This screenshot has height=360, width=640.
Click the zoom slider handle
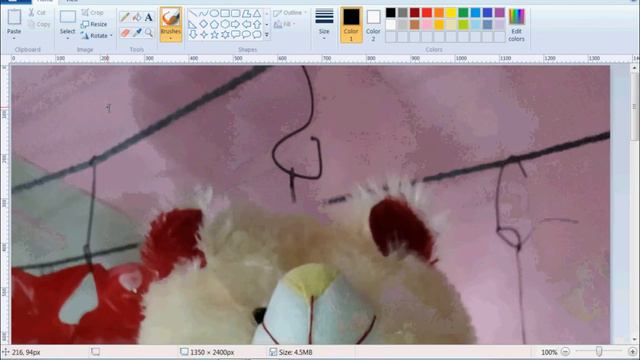tap(599, 351)
